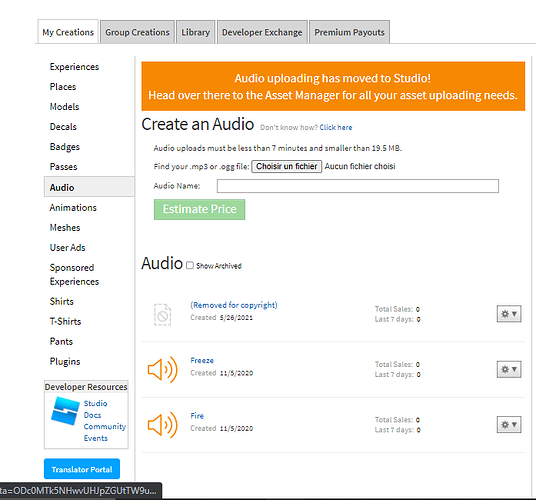Click the Create an Audio heading
The image size is (536, 500).
[198, 124]
